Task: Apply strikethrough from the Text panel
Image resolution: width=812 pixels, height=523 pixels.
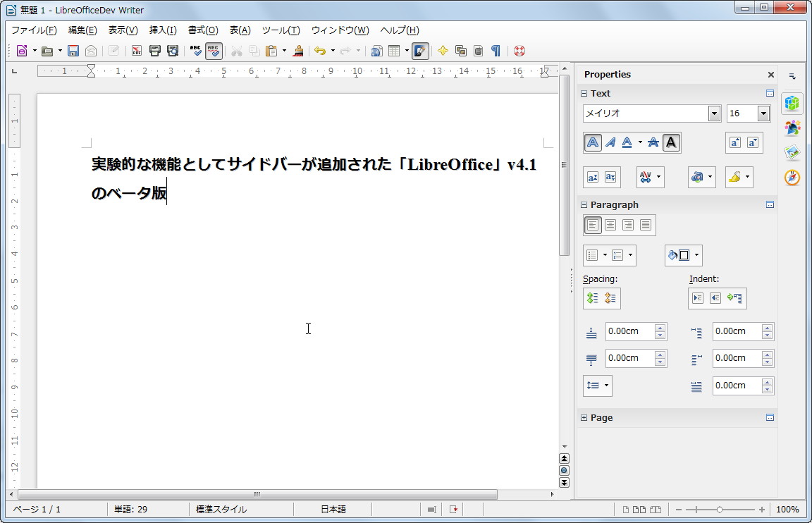Action: click(653, 142)
